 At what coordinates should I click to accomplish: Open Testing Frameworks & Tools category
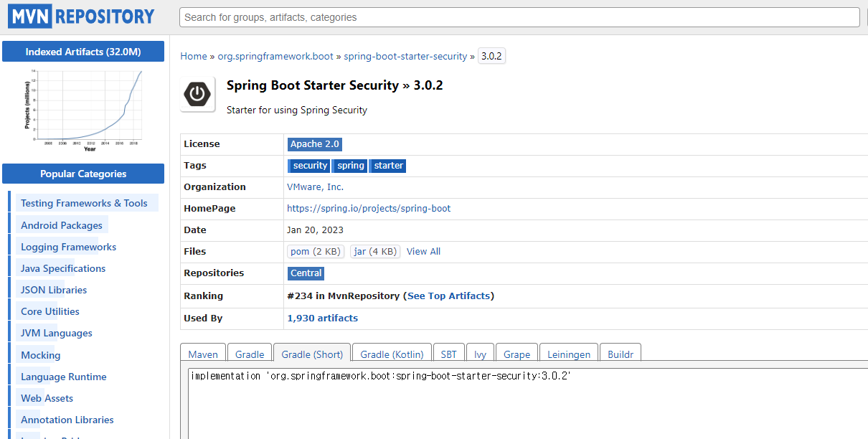pos(84,203)
